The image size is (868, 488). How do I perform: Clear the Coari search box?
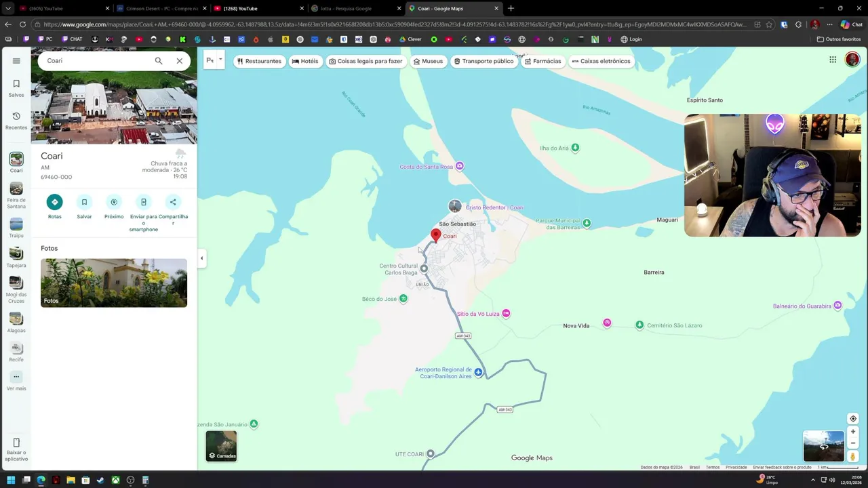click(180, 61)
